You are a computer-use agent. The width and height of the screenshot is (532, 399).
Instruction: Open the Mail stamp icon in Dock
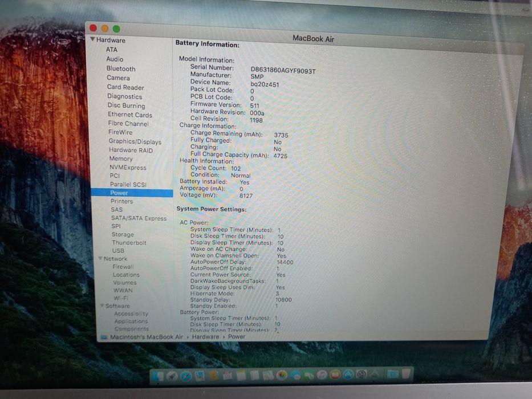[x=200, y=376]
